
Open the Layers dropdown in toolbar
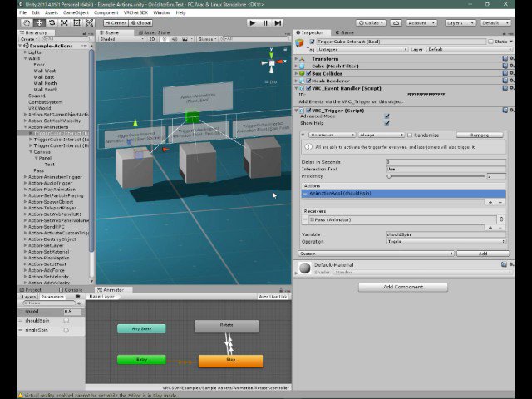tap(460, 23)
